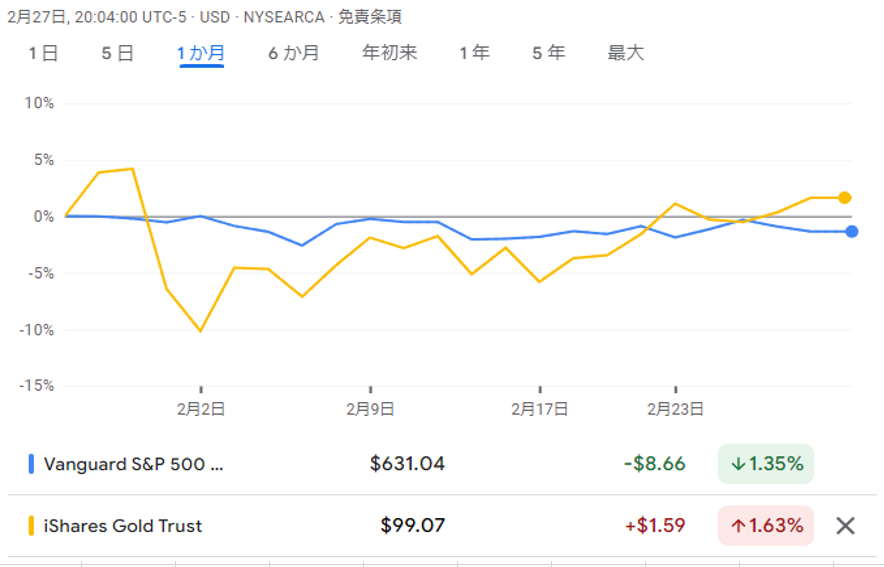Click the blue end-point dot on chart
The width and height of the screenshot is (884, 567).
[851, 232]
